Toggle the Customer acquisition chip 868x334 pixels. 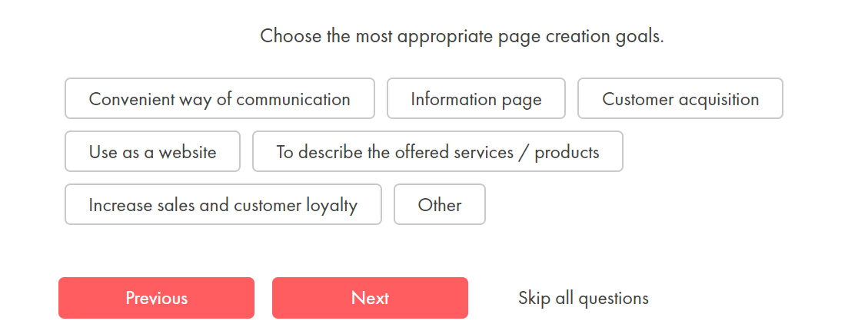(680, 98)
